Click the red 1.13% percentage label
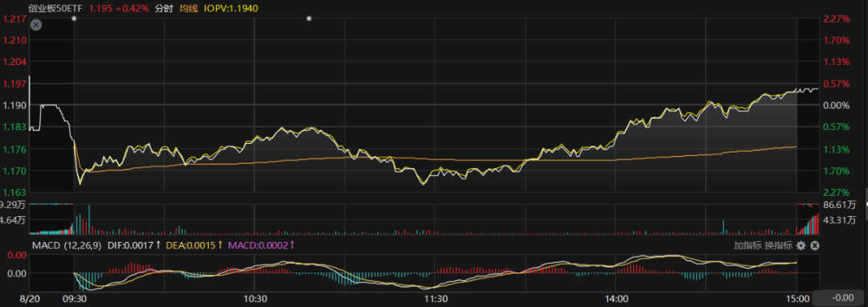This screenshot has width=868, height=307. click(837, 62)
